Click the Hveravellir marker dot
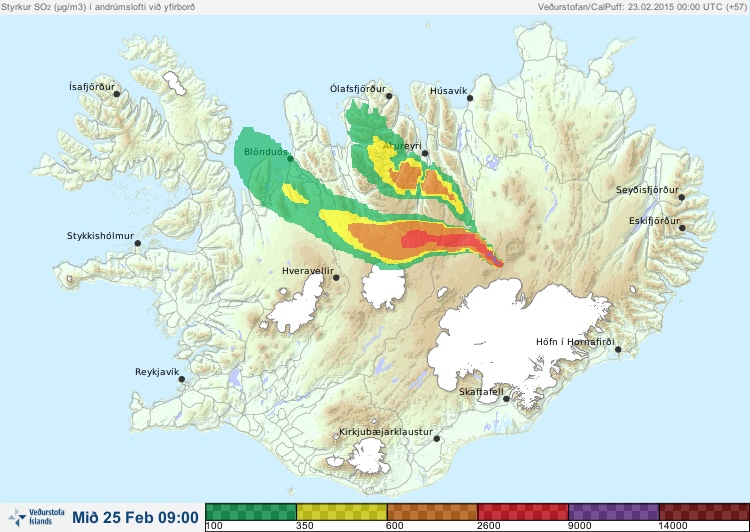Image resolution: width=750 pixels, height=532 pixels. [336, 277]
